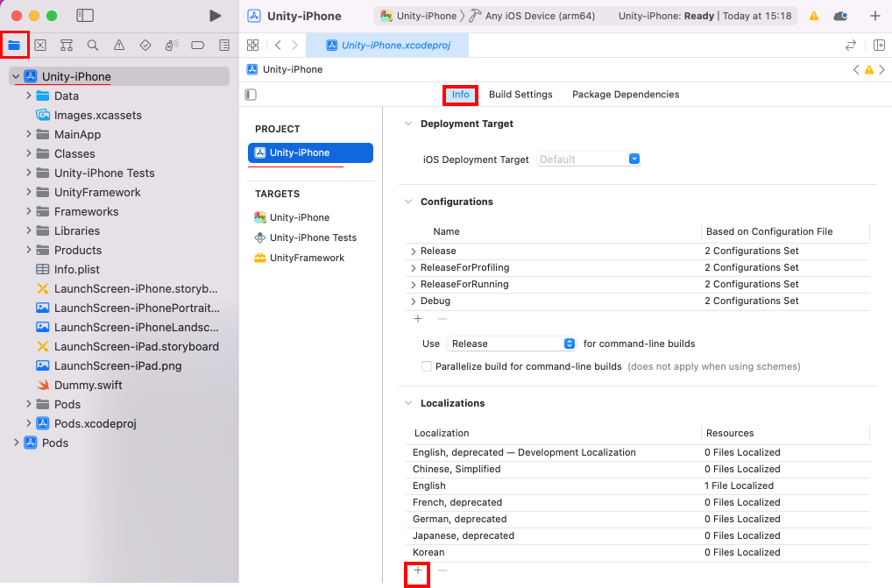This screenshot has height=588, width=892.
Task: Open the Breakpoint navigator icon
Action: [197, 45]
